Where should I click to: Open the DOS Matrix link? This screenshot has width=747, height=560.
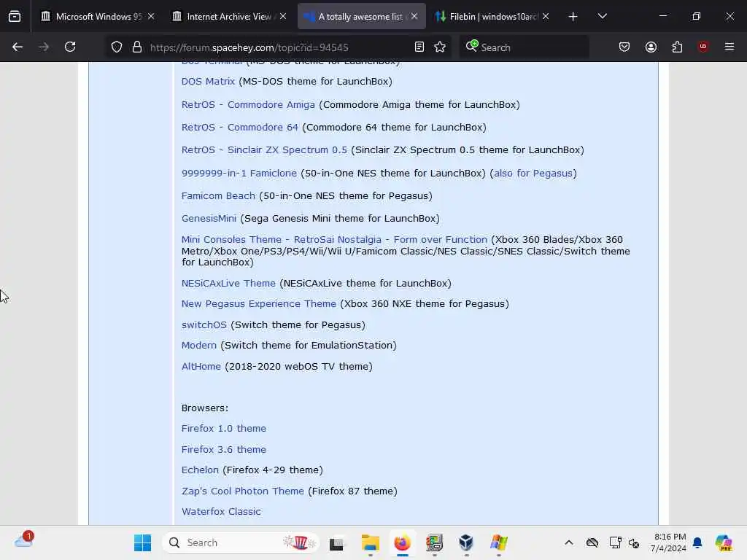click(x=208, y=82)
